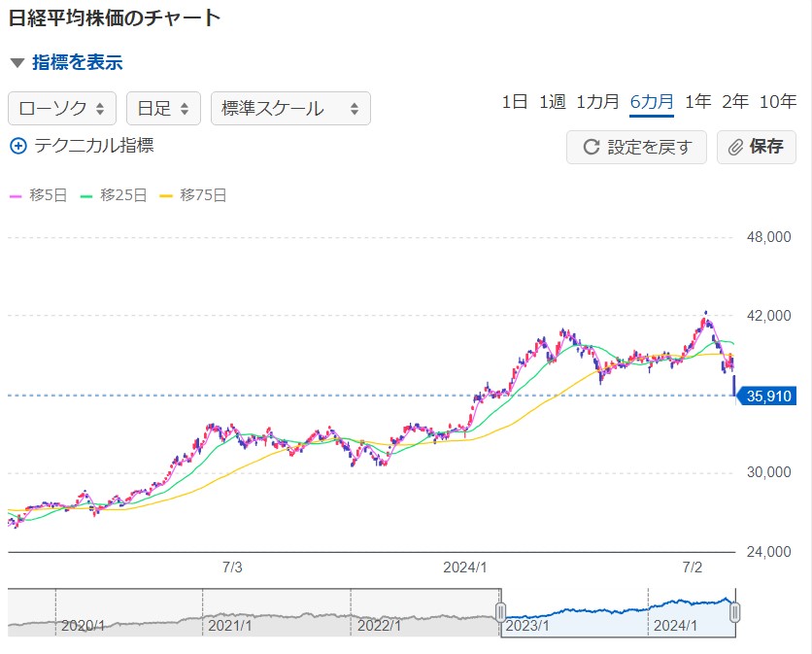Click the left range slider handle
Screen dimensions: 812x654
point(501,612)
